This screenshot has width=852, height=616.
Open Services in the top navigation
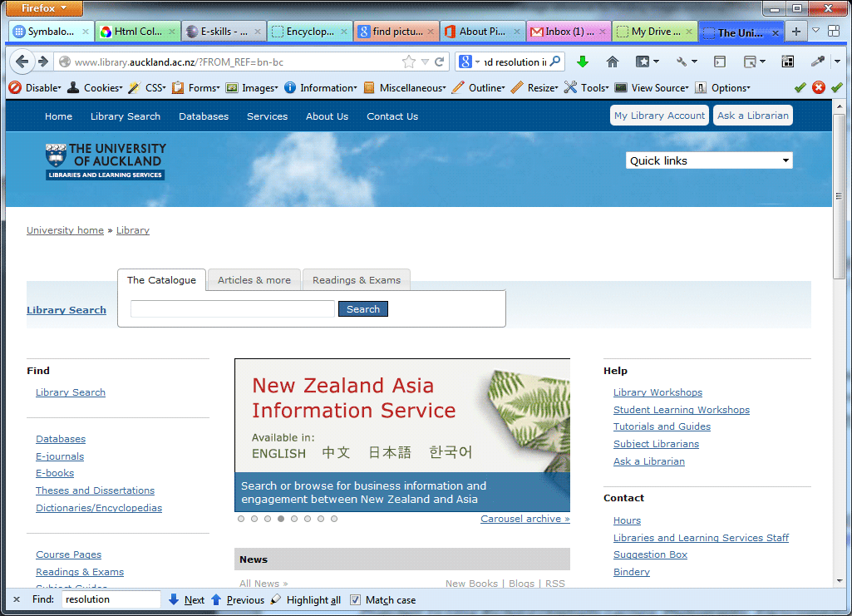click(268, 116)
